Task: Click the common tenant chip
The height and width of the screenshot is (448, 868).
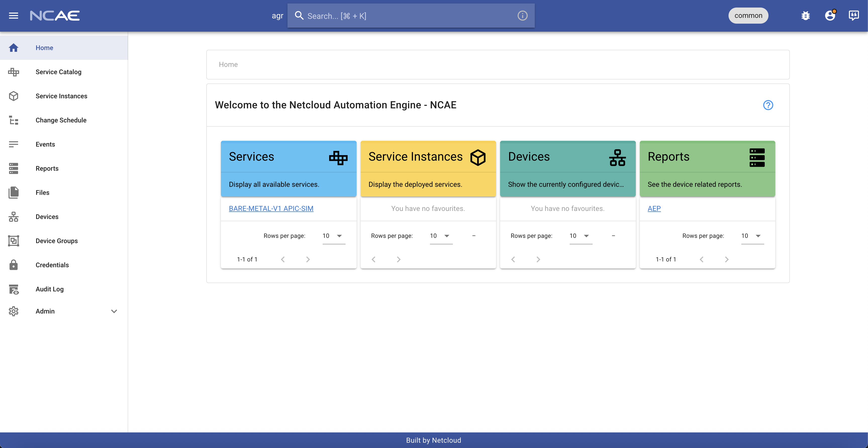Action: (x=748, y=16)
